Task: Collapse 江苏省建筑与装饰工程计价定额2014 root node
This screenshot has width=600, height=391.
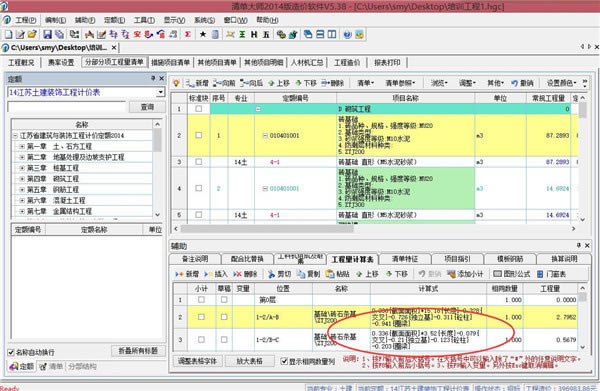Action: tap(15, 135)
